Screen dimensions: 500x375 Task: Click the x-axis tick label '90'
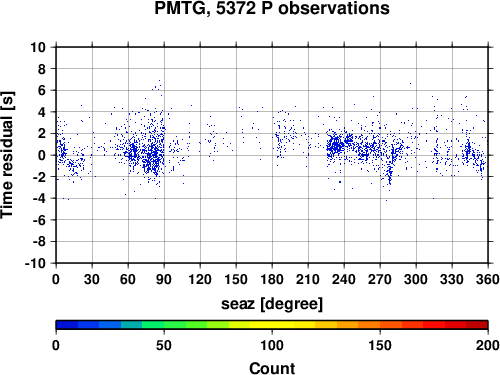click(x=164, y=279)
